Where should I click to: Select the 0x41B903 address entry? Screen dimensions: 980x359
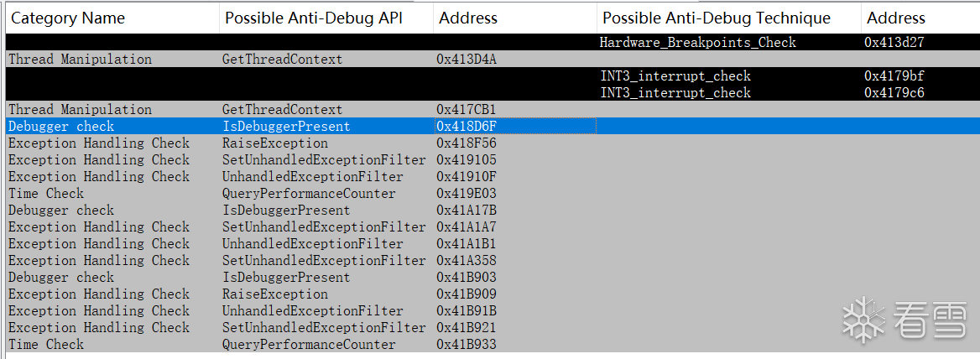467,278
